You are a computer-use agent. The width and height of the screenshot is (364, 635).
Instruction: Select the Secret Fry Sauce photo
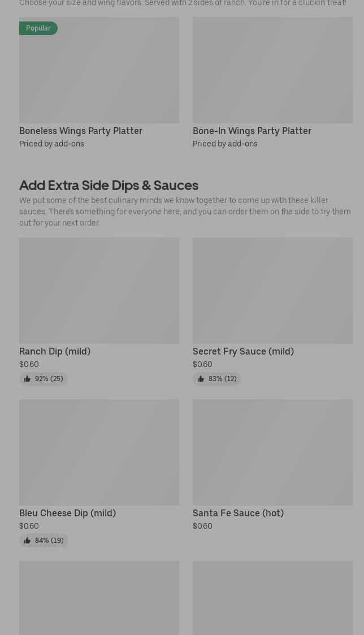[272, 291]
